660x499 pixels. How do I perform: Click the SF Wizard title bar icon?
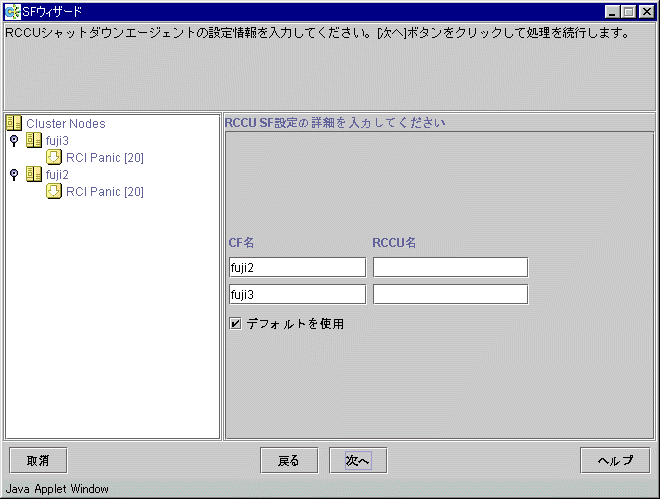coord(12,11)
